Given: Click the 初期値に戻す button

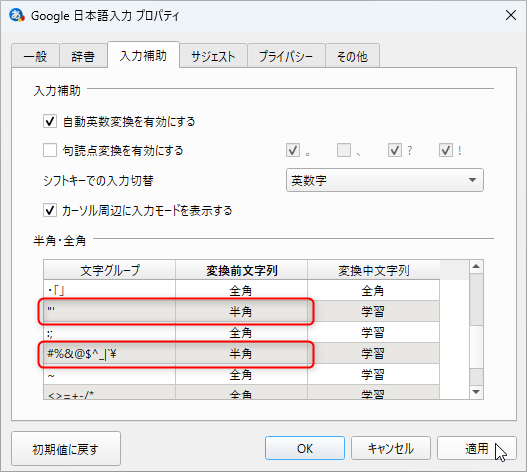Looking at the screenshot, I should click(66, 449).
